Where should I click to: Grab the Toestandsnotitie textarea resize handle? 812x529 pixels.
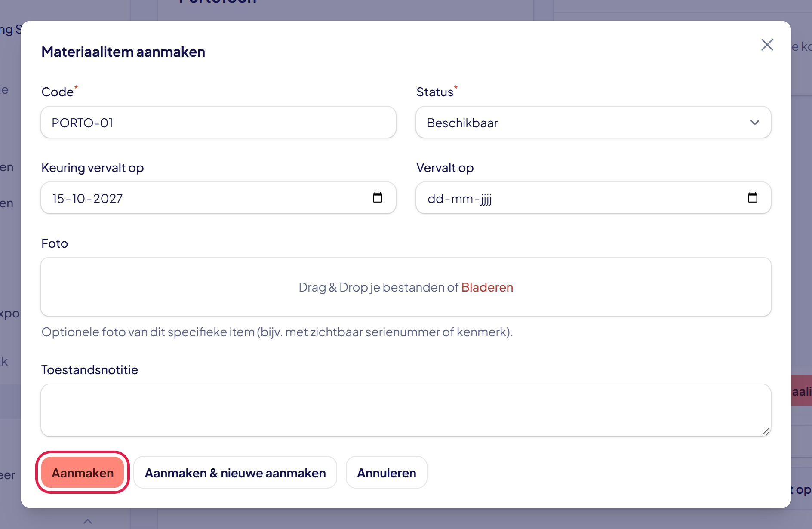click(766, 431)
